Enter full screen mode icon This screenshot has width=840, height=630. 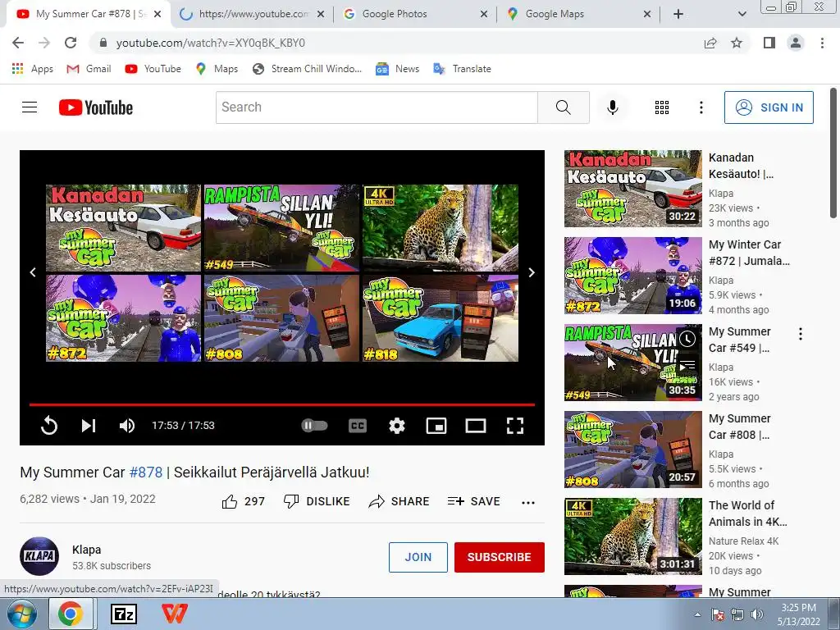[x=515, y=426]
